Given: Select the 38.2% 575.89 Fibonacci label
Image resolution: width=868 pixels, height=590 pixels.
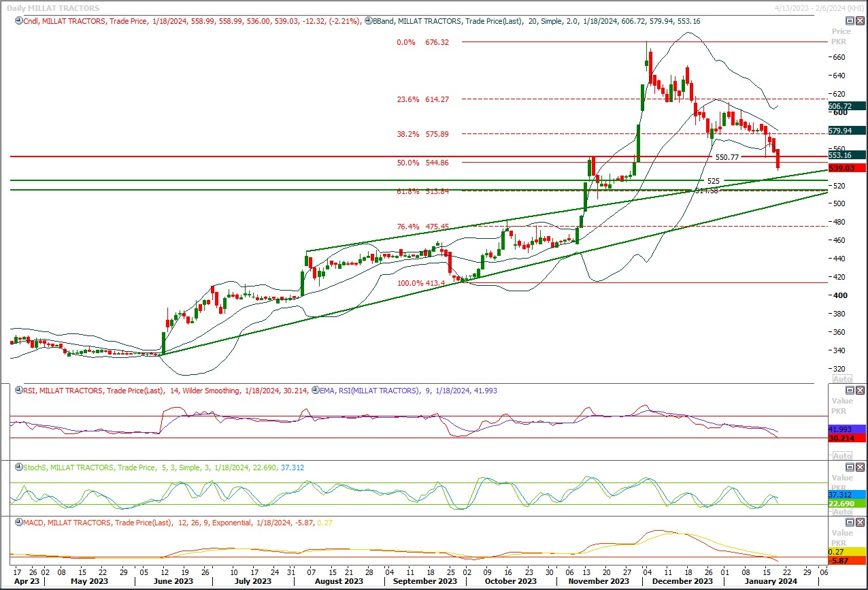Looking at the screenshot, I should [424, 134].
